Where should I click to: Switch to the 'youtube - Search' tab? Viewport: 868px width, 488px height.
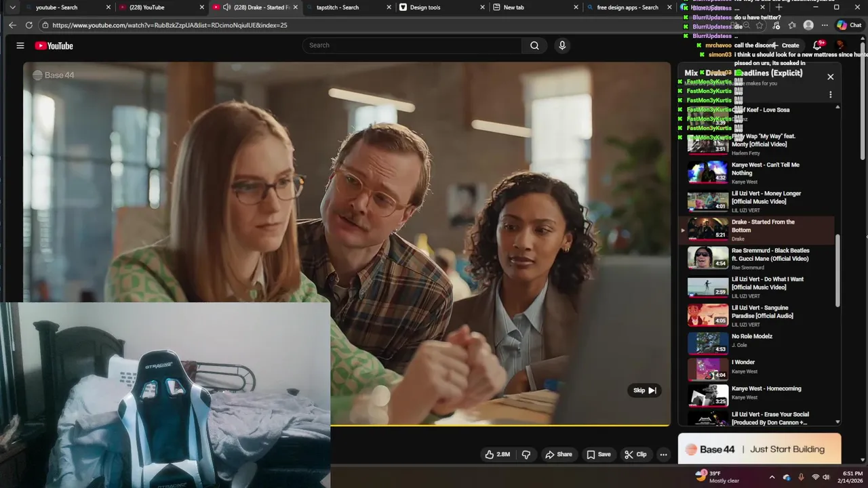(66, 7)
